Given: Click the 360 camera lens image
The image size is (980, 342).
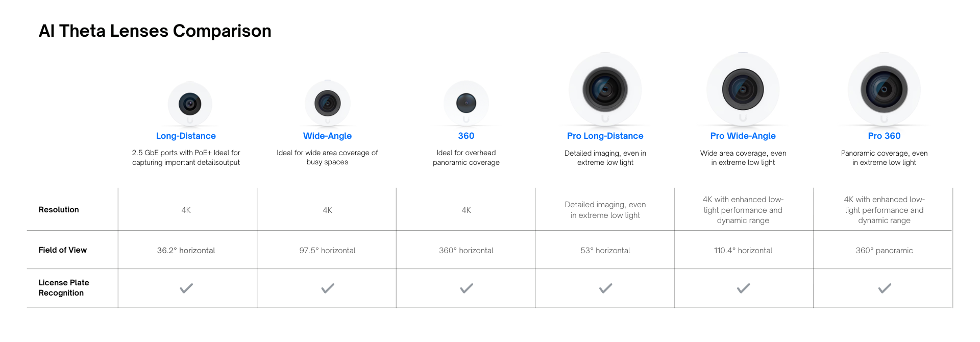Looking at the screenshot, I should (x=466, y=104).
